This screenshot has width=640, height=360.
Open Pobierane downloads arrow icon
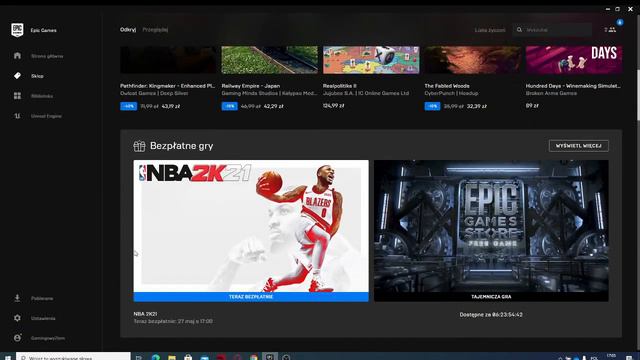tap(17, 298)
